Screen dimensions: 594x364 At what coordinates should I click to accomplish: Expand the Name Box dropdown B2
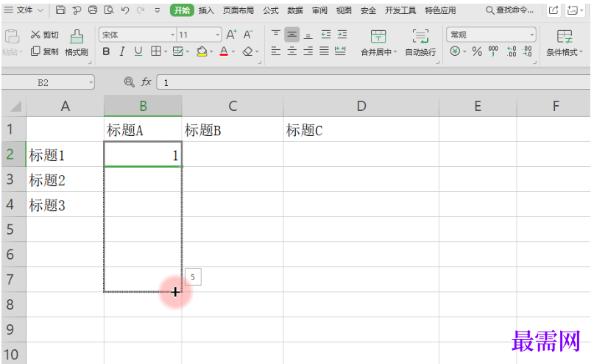[x=91, y=82]
